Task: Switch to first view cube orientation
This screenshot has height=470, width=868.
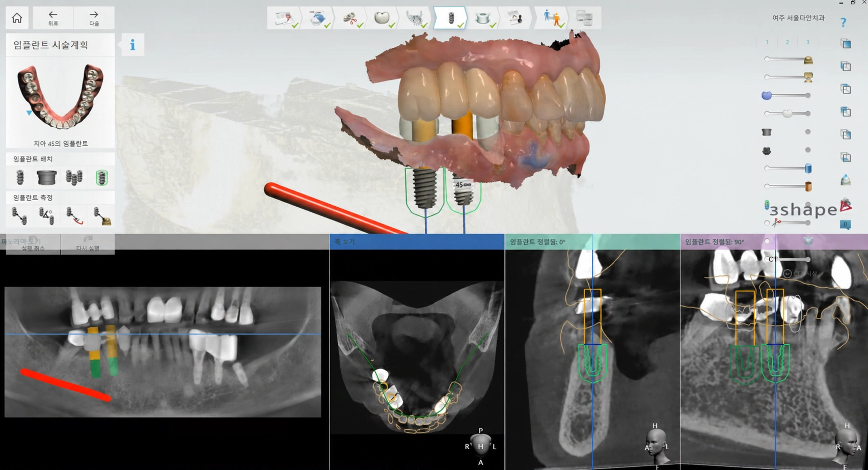Action: [846, 44]
